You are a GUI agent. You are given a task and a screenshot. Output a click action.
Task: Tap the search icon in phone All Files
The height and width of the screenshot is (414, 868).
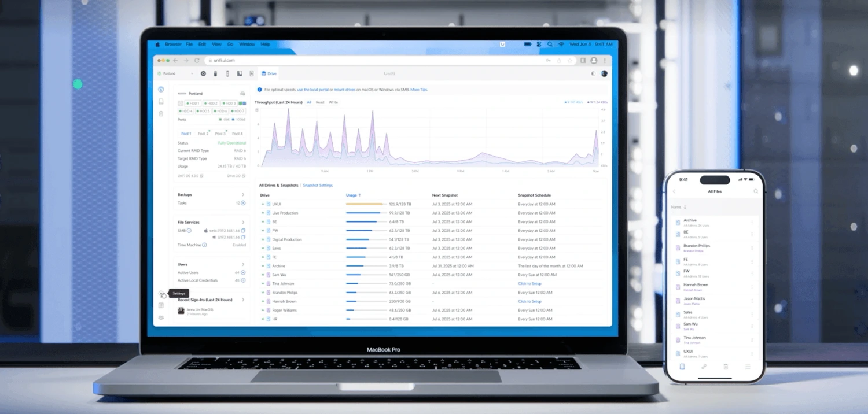[x=755, y=191]
